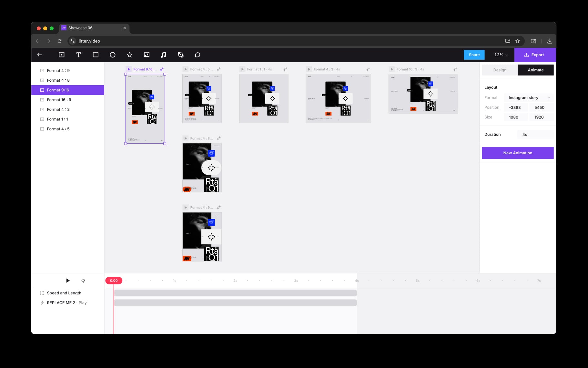Select the Ellipse shape tool
This screenshot has width=588, height=368.
pyautogui.click(x=113, y=55)
